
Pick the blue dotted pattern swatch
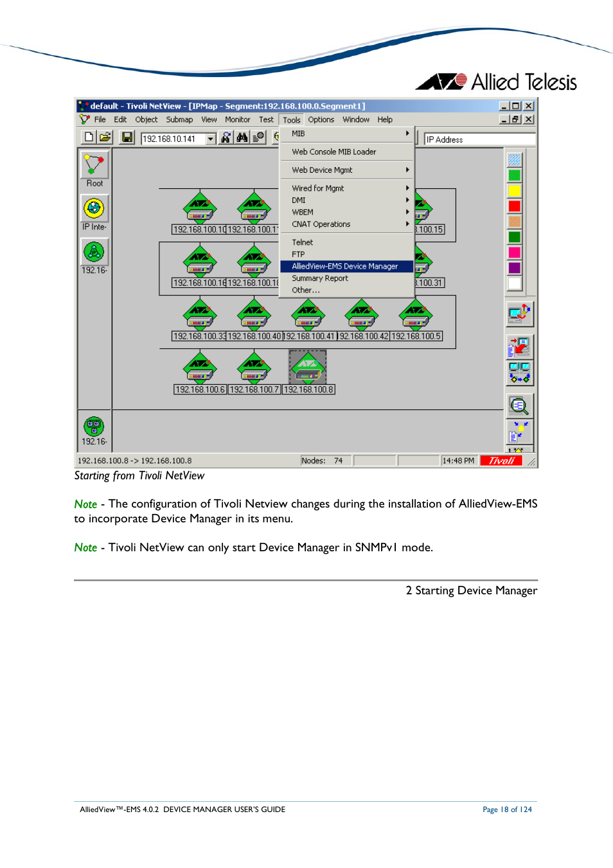point(514,160)
